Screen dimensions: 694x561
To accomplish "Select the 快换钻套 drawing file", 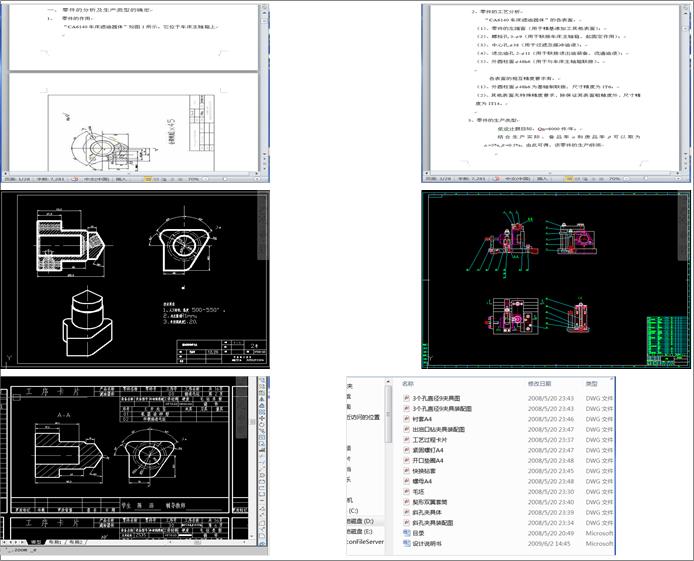I will (424, 471).
